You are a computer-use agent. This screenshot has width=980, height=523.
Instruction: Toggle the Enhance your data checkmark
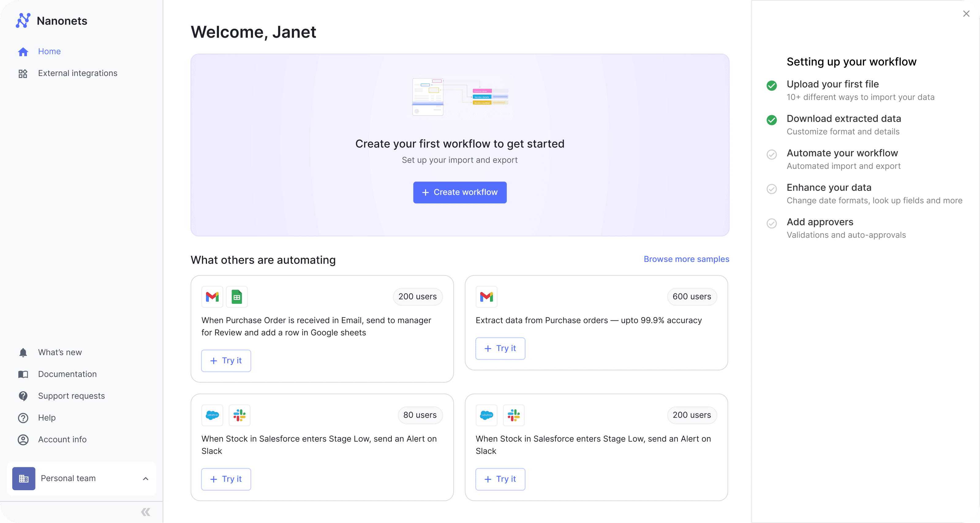[771, 189]
